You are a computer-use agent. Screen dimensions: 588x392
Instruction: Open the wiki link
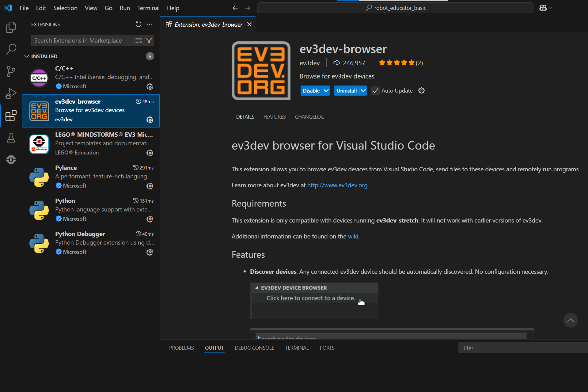[353, 236]
